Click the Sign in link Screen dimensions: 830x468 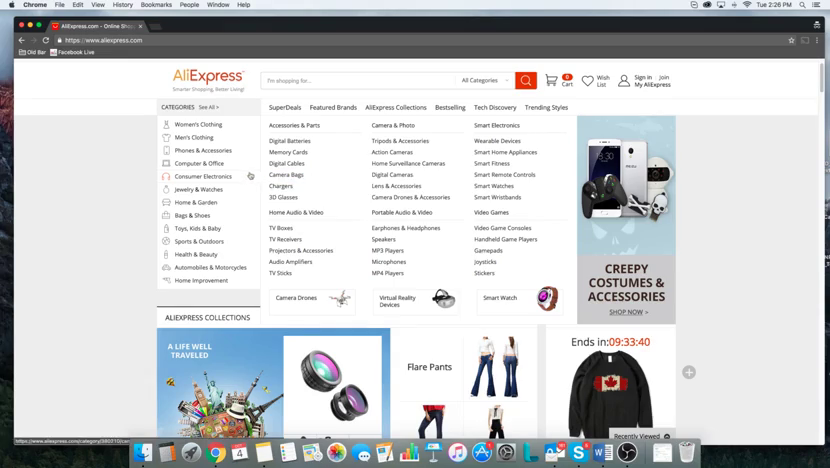point(643,77)
